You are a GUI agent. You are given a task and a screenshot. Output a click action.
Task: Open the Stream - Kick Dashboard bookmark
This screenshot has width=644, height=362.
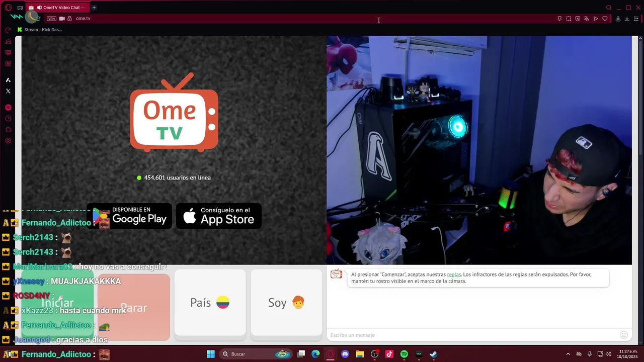click(x=40, y=30)
